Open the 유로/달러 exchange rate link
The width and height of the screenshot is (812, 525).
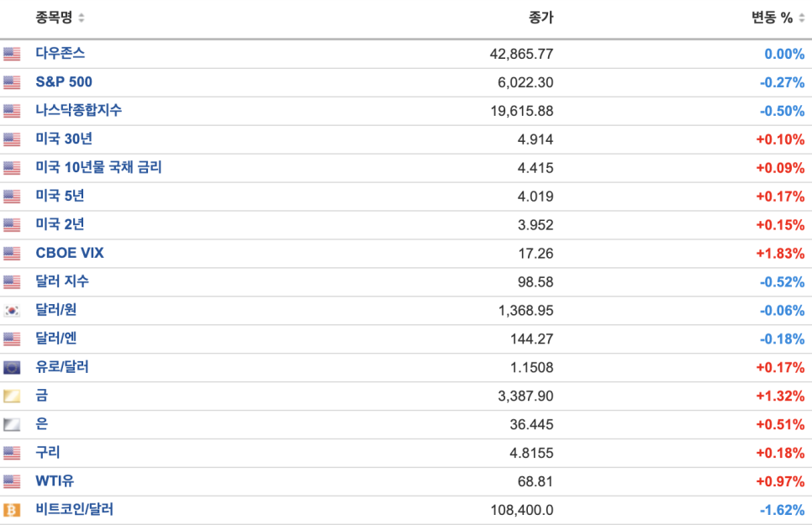click(x=62, y=366)
